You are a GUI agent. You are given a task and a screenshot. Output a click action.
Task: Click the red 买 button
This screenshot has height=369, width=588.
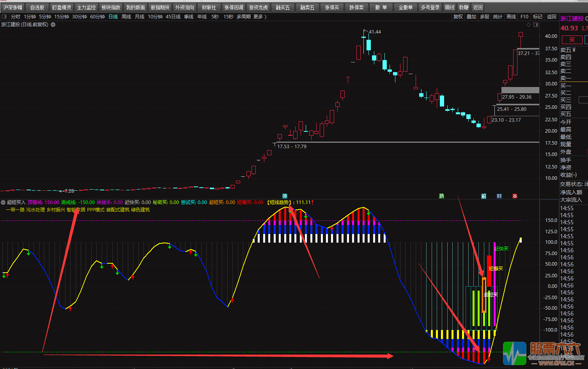click(x=572, y=40)
